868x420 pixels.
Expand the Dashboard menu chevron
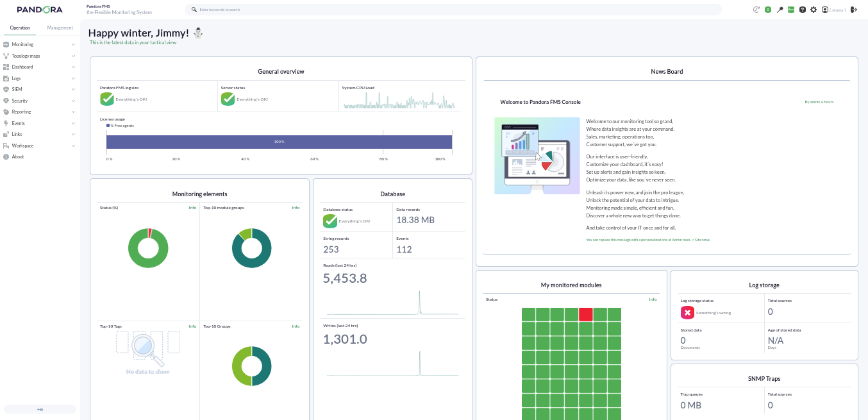pos(73,67)
